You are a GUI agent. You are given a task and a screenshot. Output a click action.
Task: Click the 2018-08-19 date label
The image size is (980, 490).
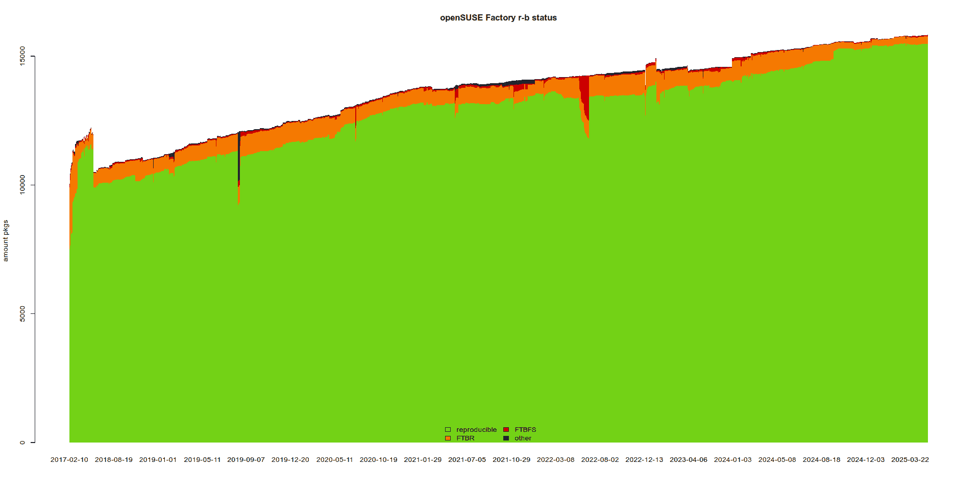[113, 460]
